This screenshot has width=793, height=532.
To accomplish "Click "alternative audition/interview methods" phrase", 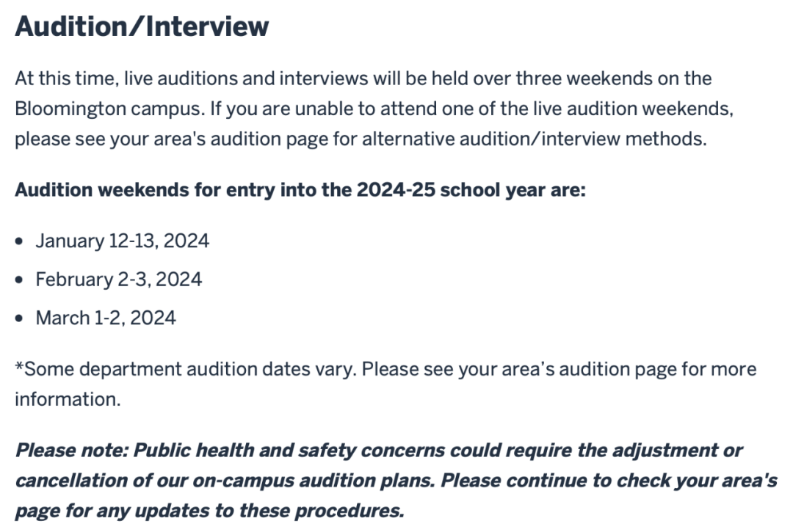I will click(x=534, y=139).
